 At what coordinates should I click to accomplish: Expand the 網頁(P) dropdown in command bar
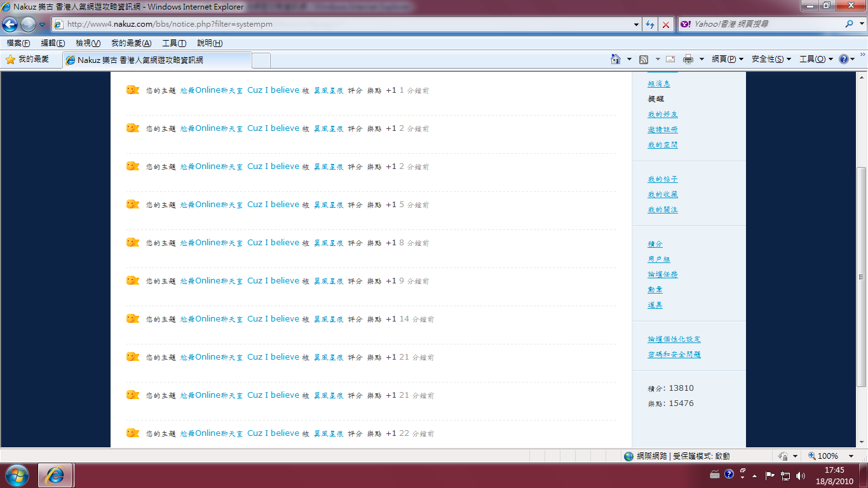[728, 59]
